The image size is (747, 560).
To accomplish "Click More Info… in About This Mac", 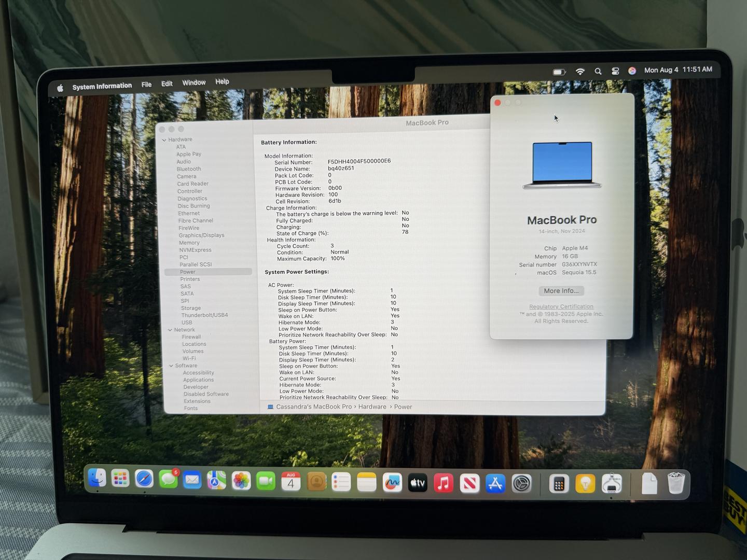I will (561, 291).
